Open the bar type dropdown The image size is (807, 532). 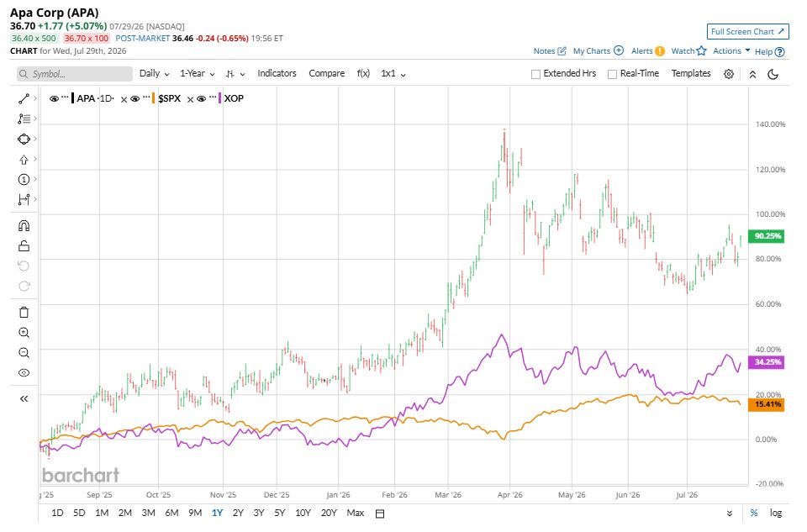[235, 74]
